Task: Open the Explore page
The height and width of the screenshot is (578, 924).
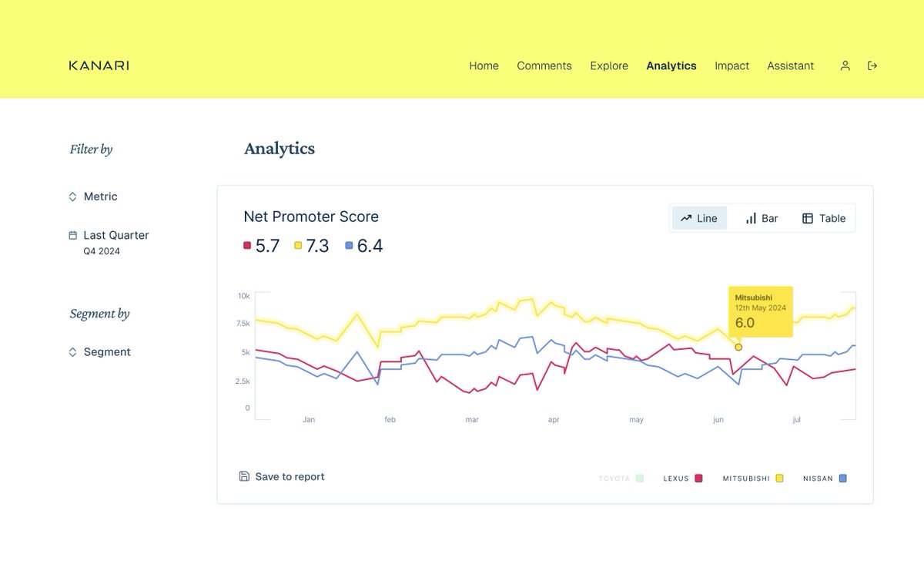Action: pyautogui.click(x=609, y=66)
